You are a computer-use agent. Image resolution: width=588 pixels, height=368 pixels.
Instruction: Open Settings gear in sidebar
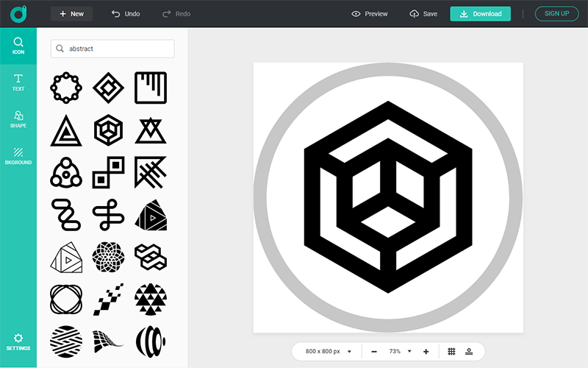point(18,342)
